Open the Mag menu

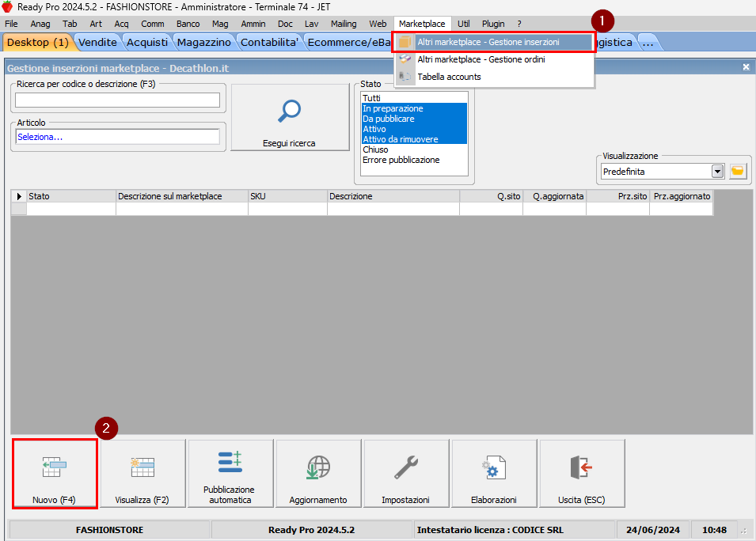click(x=220, y=24)
